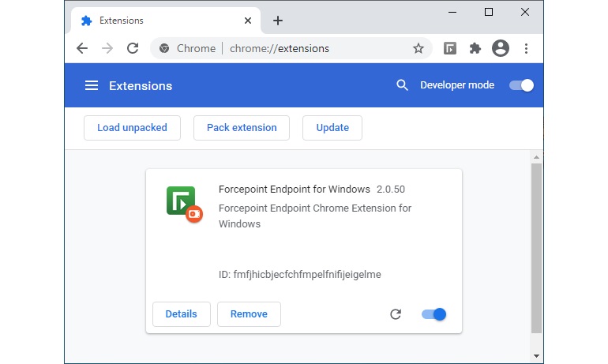Click the Forcepoint icon in browser toolbar
This screenshot has width=608, height=364.
(x=449, y=48)
